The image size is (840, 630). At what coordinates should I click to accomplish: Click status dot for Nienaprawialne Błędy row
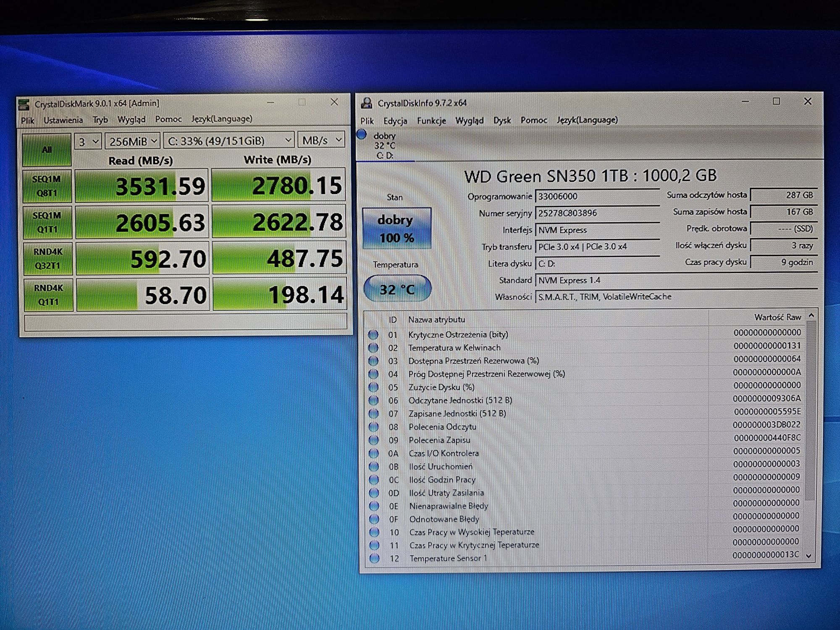[374, 506]
